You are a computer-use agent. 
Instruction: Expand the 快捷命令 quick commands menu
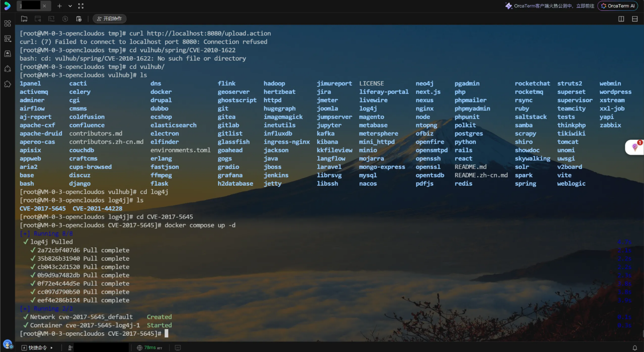pyautogui.click(x=37, y=348)
